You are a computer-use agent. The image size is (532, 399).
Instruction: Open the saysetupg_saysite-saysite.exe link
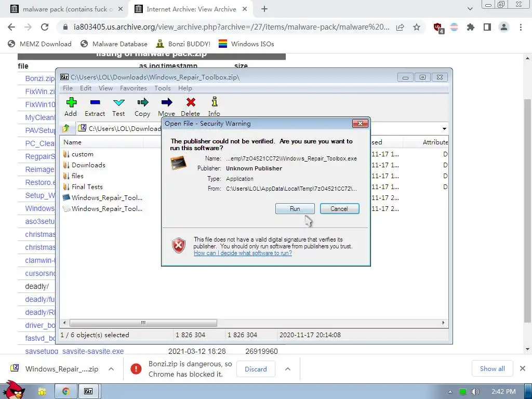(x=74, y=351)
